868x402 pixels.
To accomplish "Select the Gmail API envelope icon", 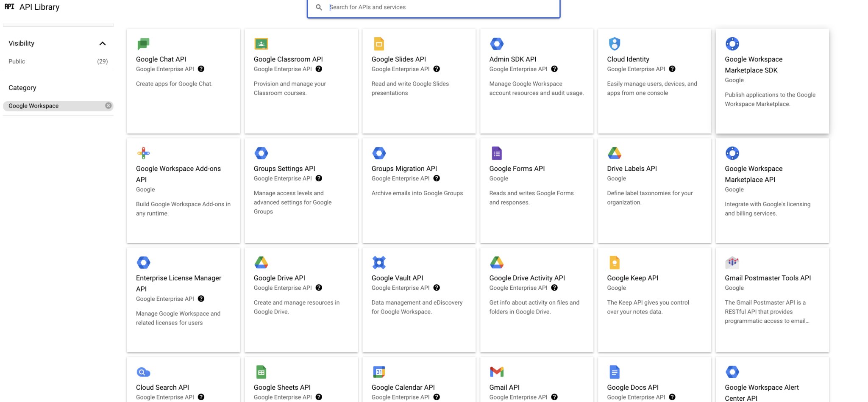I will (x=497, y=372).
